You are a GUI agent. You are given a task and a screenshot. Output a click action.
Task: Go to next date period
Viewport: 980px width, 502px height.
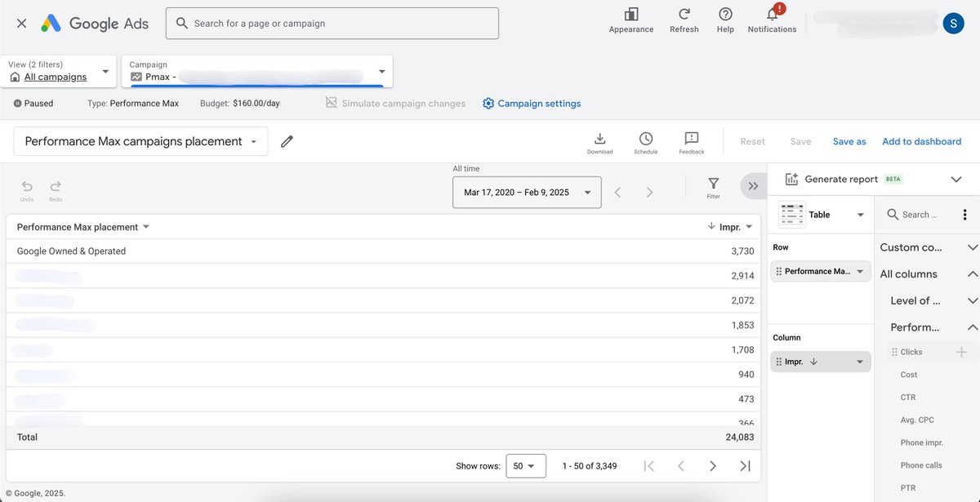click(649, 193)
